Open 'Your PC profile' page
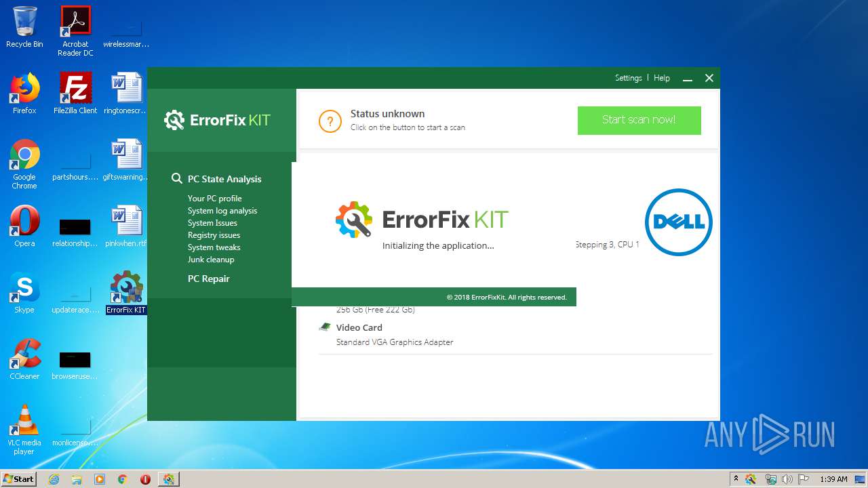Viewport: 868px width, 488px height. point(214,199)
